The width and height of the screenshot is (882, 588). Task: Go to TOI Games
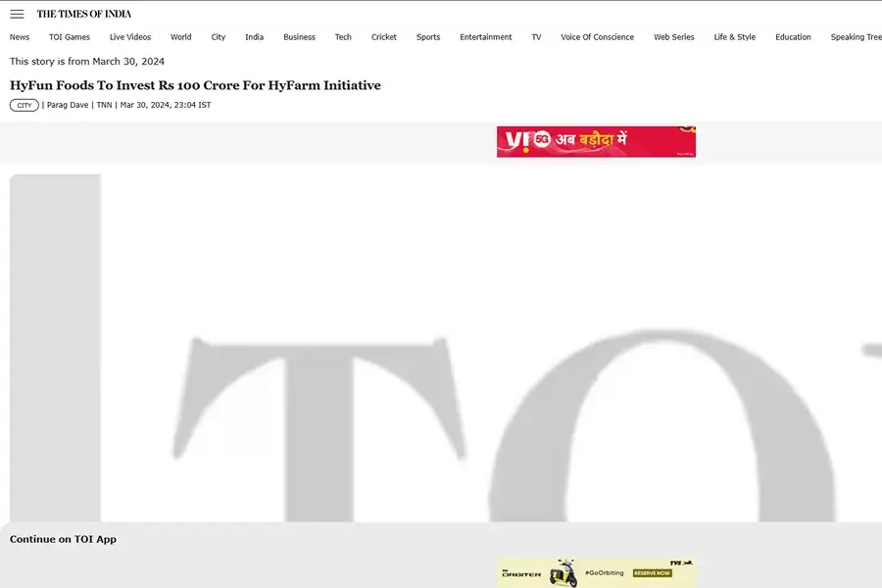(70, 37)
